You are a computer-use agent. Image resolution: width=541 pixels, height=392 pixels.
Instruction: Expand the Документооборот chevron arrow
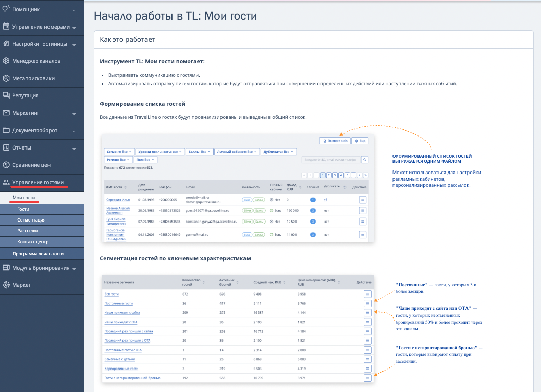coord(74,131)
